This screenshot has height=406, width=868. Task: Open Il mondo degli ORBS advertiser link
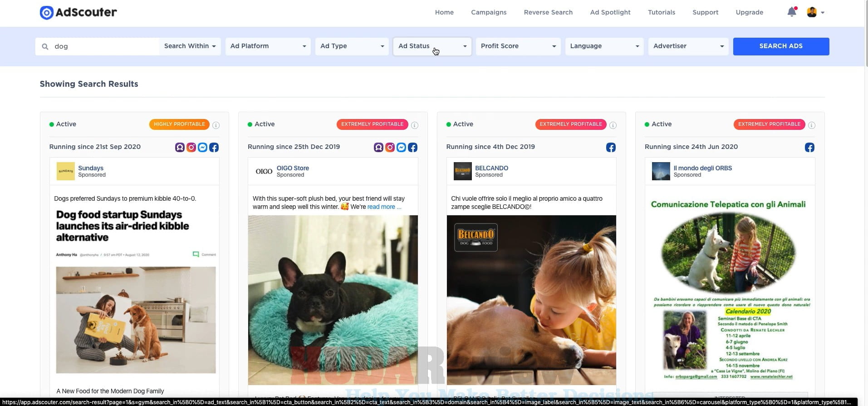(702, 168)
